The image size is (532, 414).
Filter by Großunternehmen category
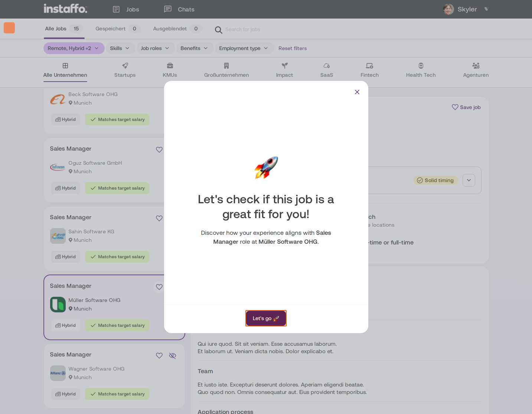point(226,70)
